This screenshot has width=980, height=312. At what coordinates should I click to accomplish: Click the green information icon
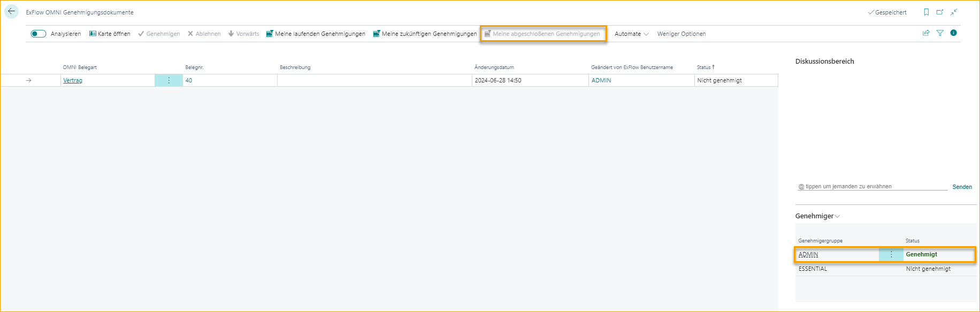tap(953, 33)
